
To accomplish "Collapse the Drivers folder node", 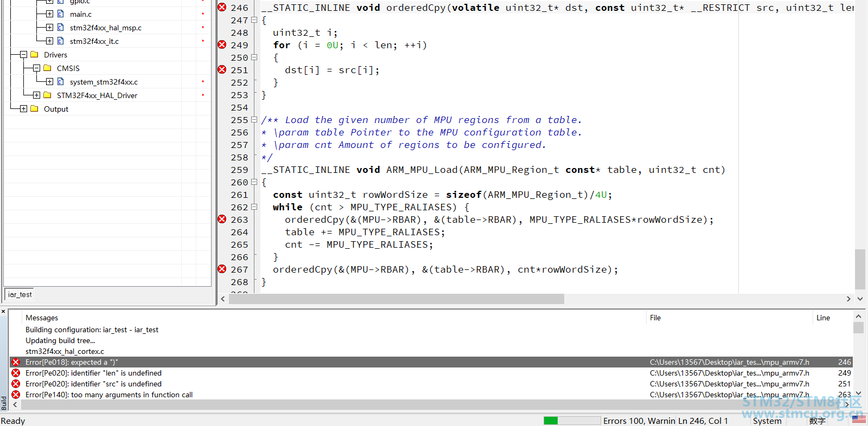I will (x=23, y=55).
